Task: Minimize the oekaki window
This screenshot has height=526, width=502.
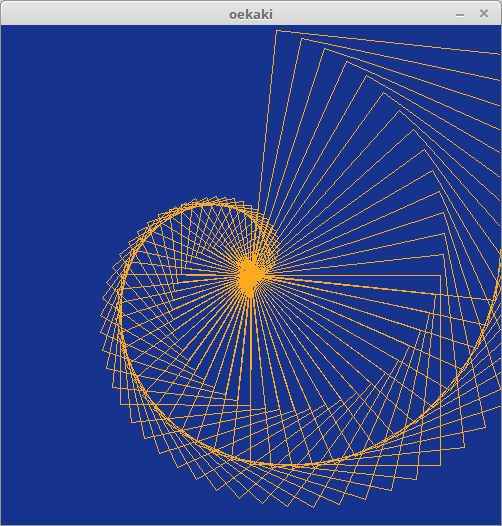Action: pos(460,15)
